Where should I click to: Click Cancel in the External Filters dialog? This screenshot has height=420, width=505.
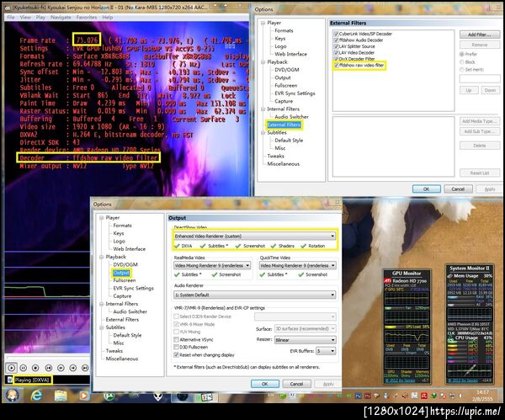point(458,189)
